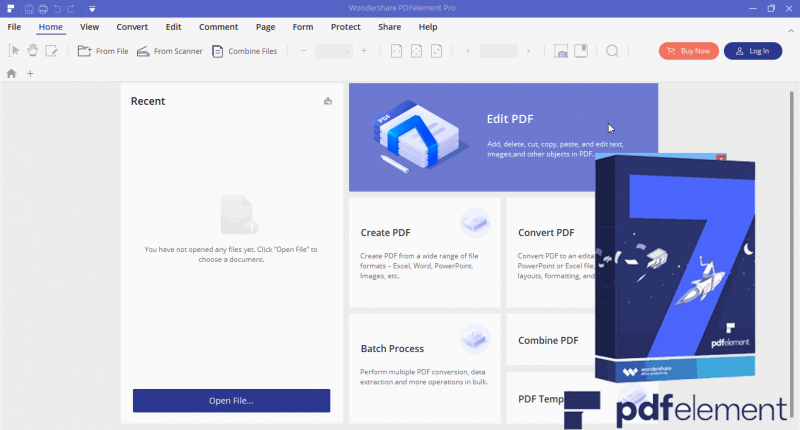Click the bookmark panel icon in toolbar

point(581,50)
